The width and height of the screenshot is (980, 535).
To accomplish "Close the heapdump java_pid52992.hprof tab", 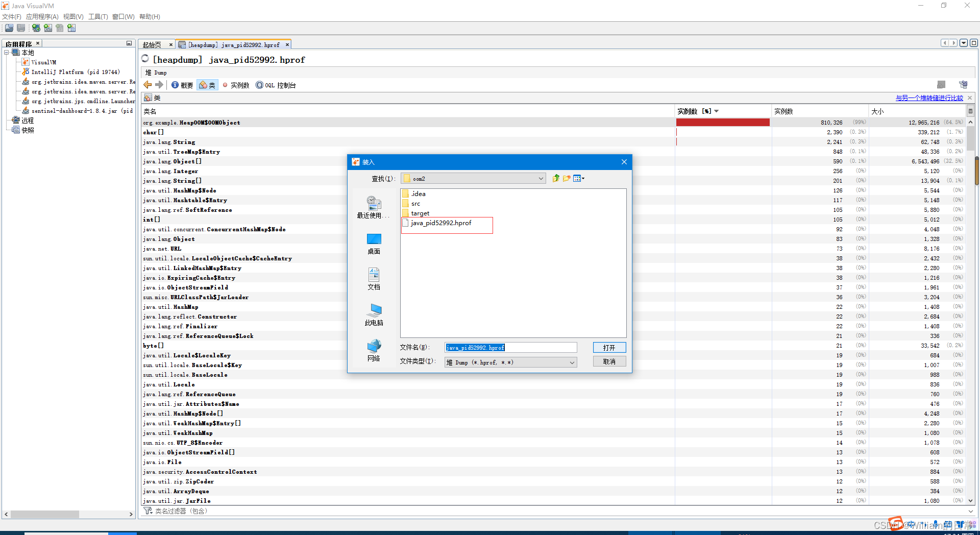I will pyautogui.click(x=287, y=45).
